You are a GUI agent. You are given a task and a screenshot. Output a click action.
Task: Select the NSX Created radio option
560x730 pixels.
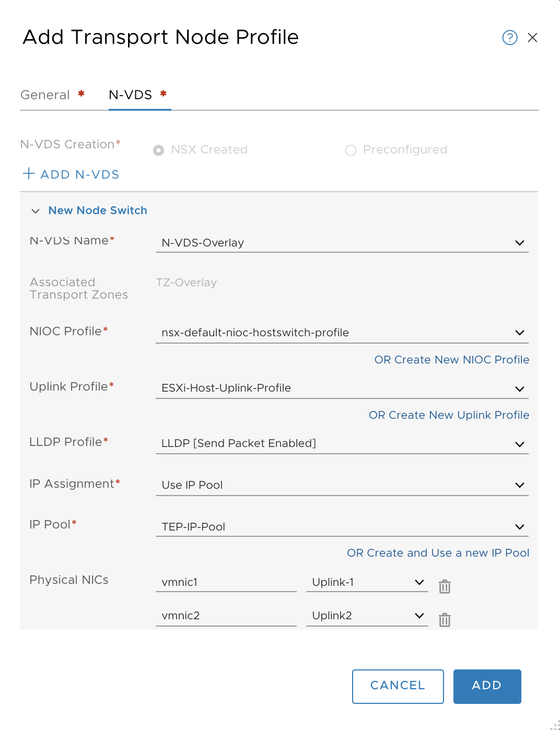pyautogui.click(x=158, y=150)
